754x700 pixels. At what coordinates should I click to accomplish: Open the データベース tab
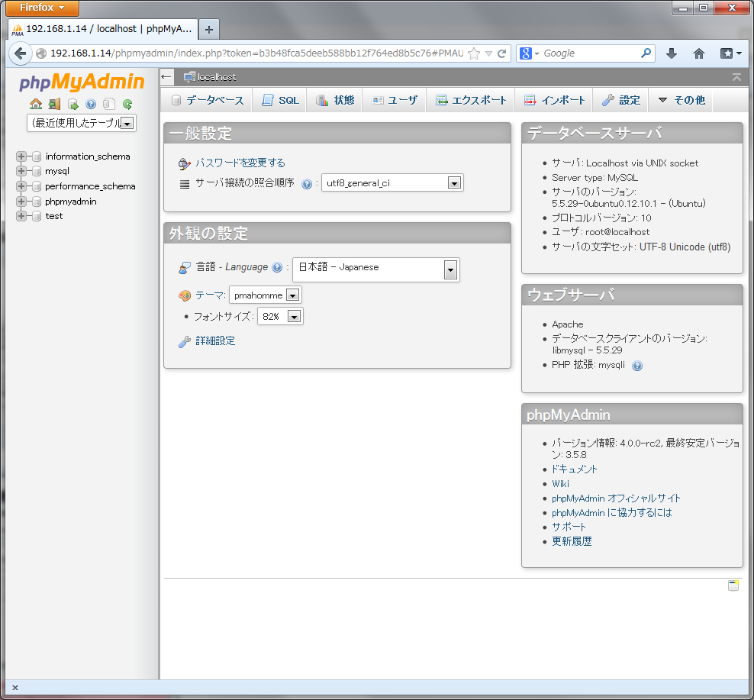208,100
